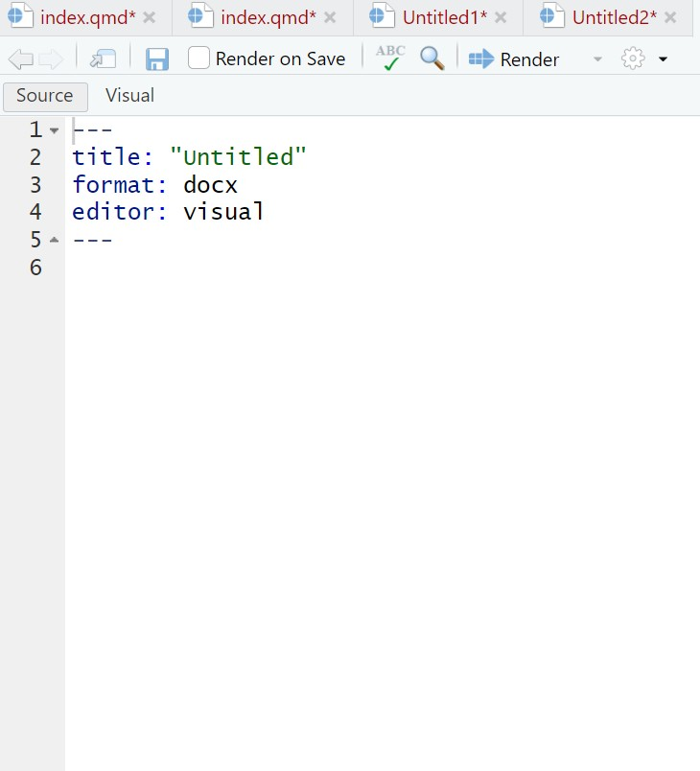The height and width of the screenshot is (771, 700).
Task: Click the back navigation arrow icon
Action: (x=19, y=59)
